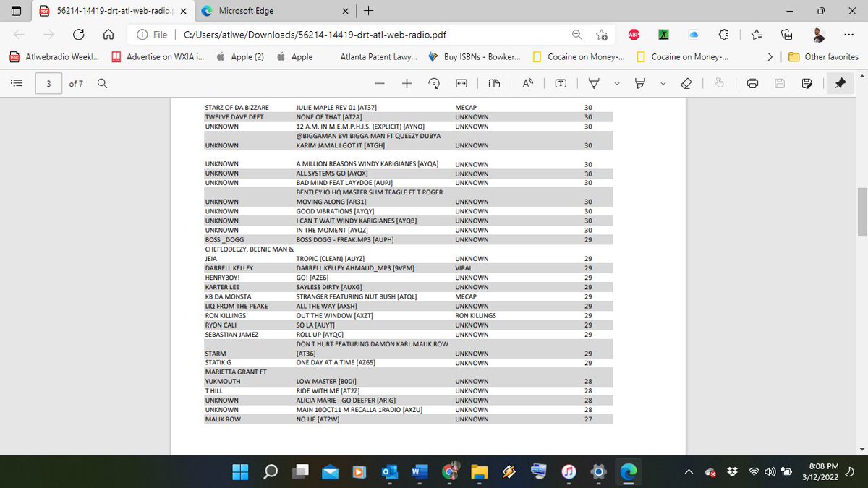
Task: Open Atlwebradio Weekl... bookmark
Action: (54, 56)
